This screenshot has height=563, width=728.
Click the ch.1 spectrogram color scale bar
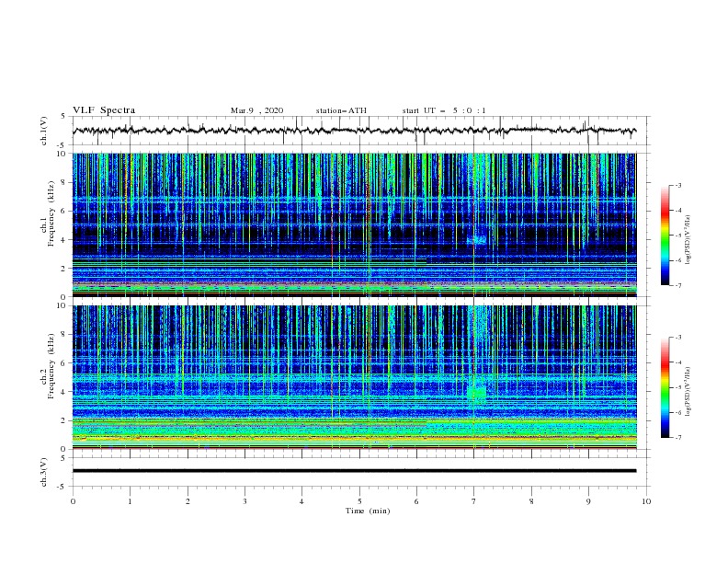pos(665,236)
